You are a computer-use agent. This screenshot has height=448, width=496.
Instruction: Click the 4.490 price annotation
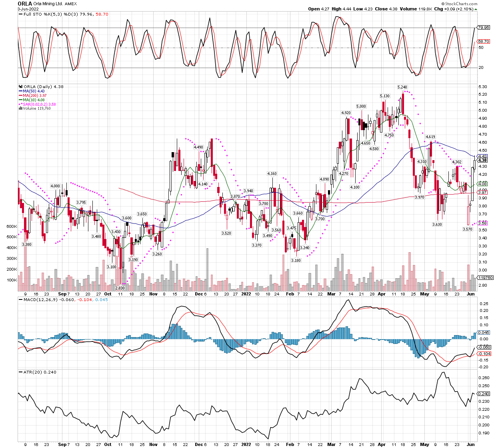(x=199, y=147)
